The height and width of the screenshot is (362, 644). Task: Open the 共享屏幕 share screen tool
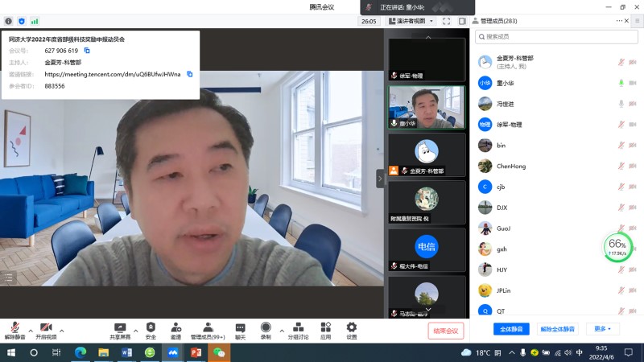pyautogui.click(x=120, y=331)
